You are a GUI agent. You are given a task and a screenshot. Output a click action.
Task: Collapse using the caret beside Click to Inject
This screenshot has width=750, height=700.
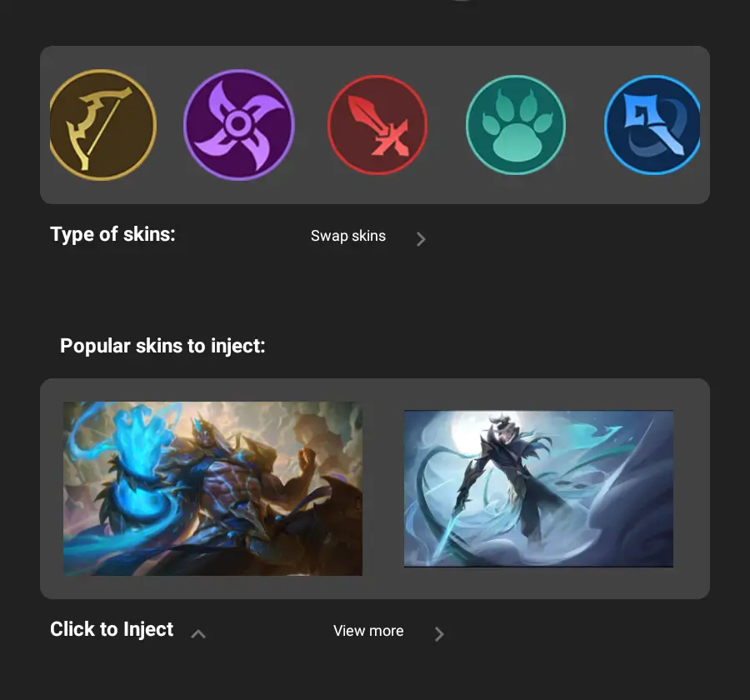click(x=198, y=634)
